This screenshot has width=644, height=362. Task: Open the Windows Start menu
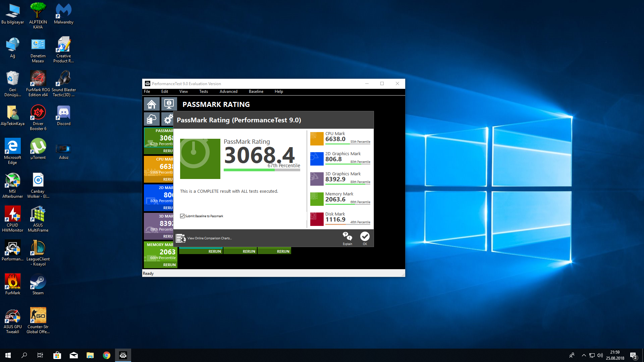tap(8, 355)
